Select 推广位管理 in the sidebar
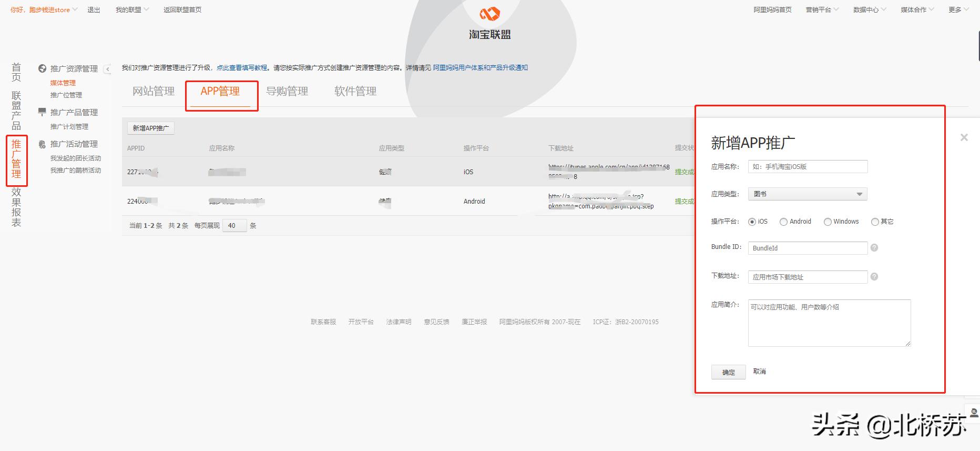980x451 pixels. [x=66, y=95]
